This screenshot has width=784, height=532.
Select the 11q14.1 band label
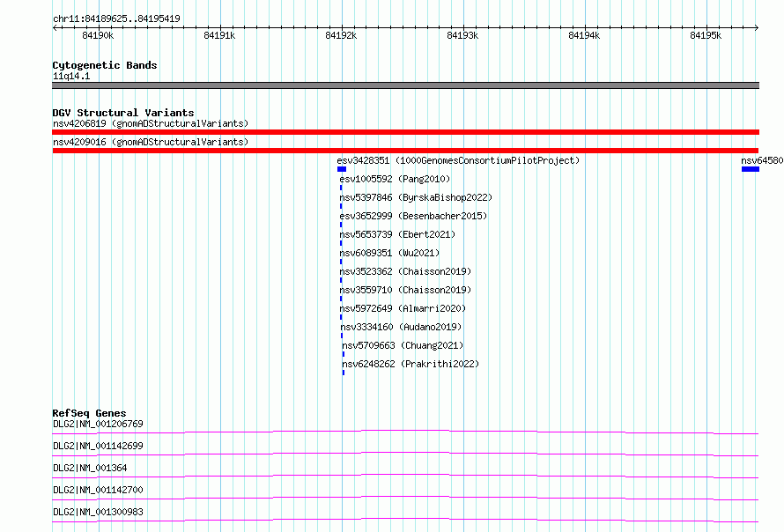(71, 76)
